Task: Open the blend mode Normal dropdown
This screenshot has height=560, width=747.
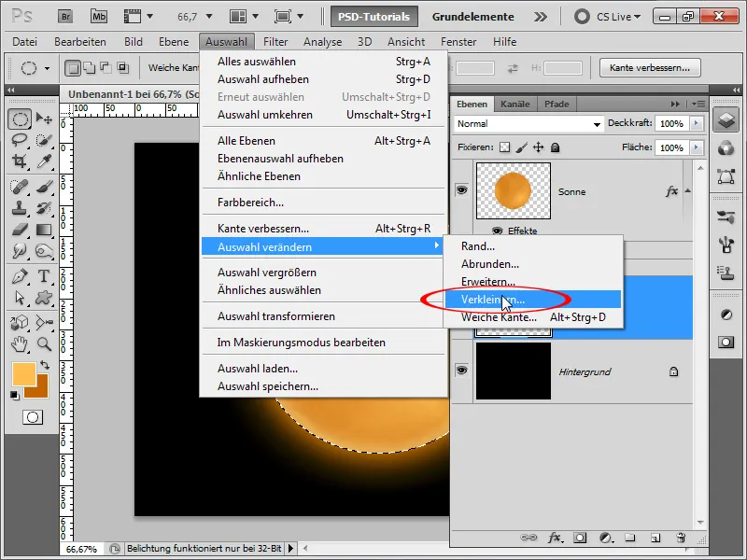Action: [529, 124]
